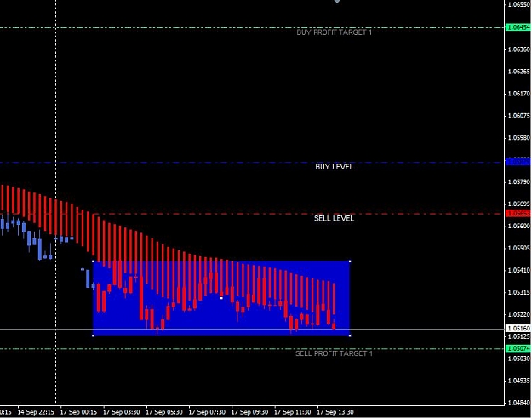Select the red 1.05653 price tag
Viewport: 532px width, 419px height.
[x=518, y=213]
